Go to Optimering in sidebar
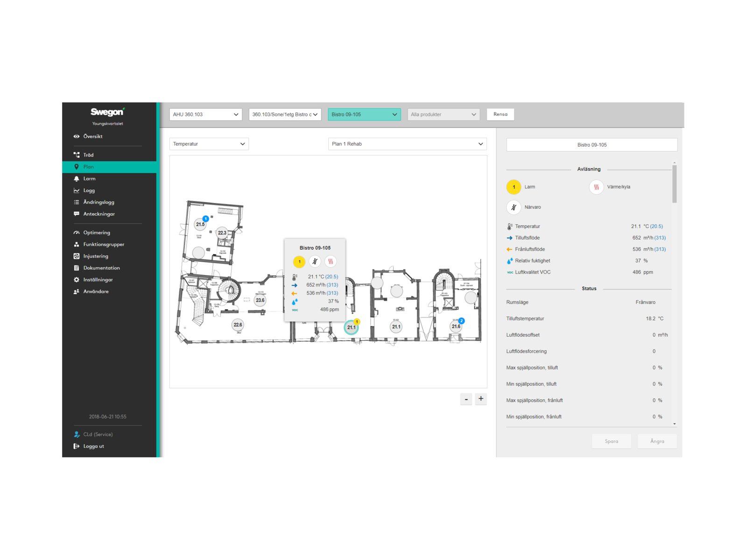Image resolution: width=747 pixels, height=560 pixels. pos(97,233)
